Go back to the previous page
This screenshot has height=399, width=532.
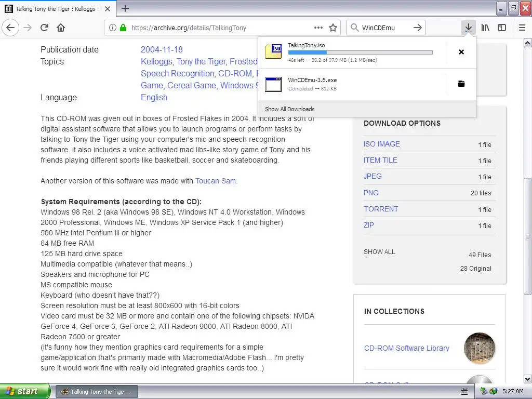tap(10, 28)
